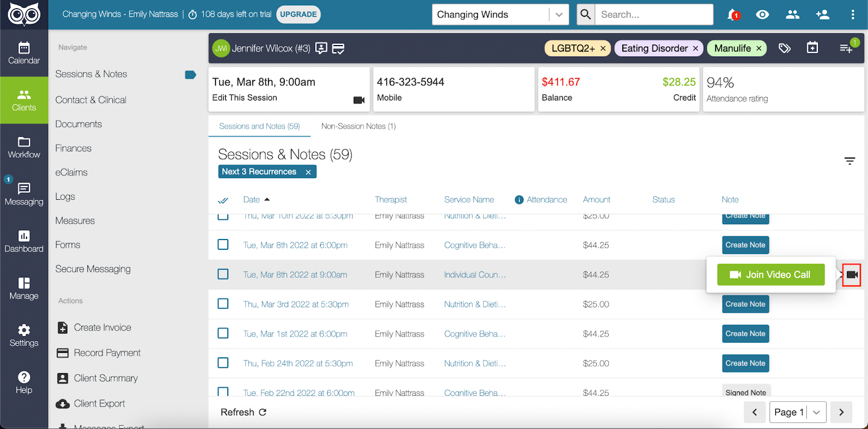Click the add session calendar icon

coord(812,48)
